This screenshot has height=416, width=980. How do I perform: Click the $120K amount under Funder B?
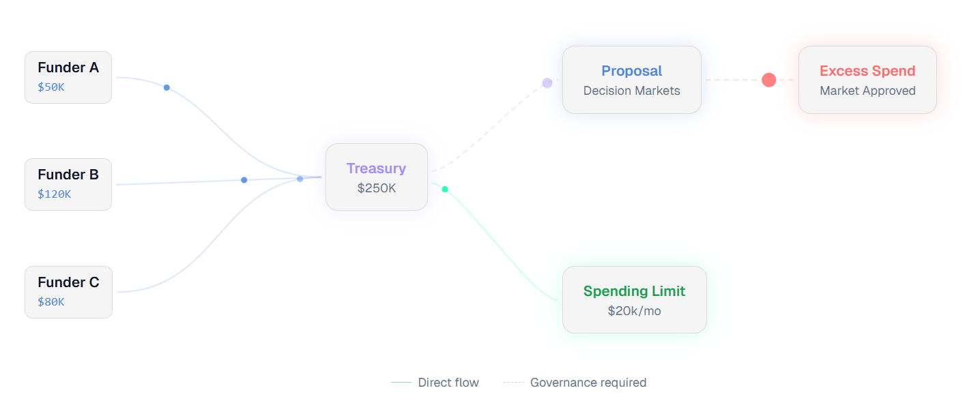tap(54, 194)
